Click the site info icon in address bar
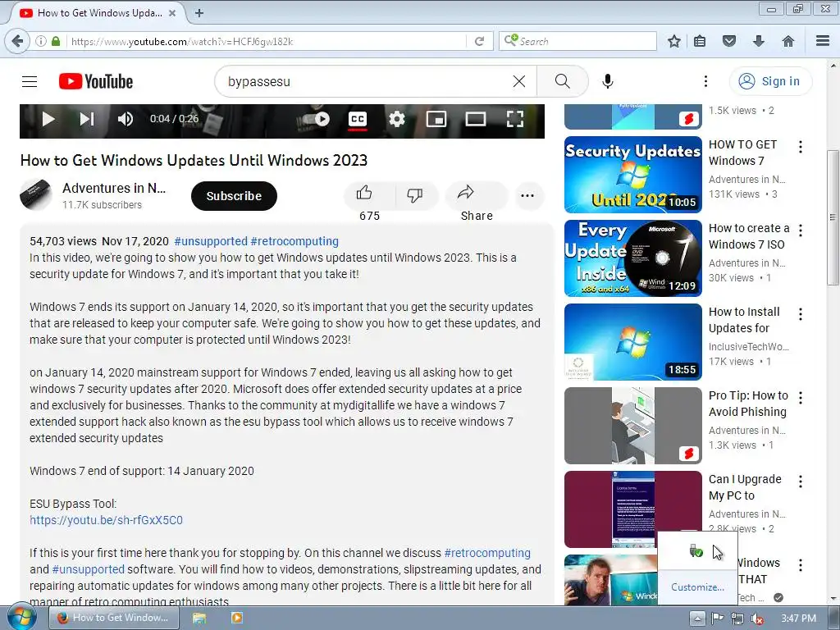 pos(41,41)
